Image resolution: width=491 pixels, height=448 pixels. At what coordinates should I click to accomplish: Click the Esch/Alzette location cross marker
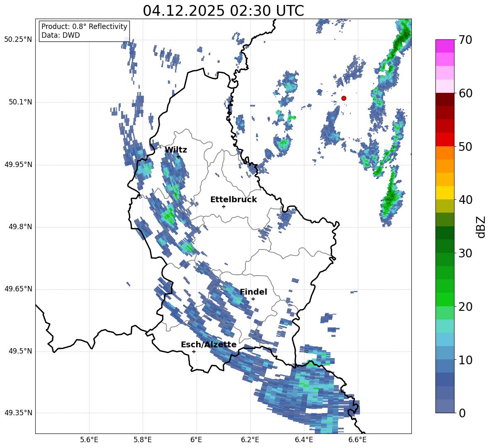(x=194, y=351)
